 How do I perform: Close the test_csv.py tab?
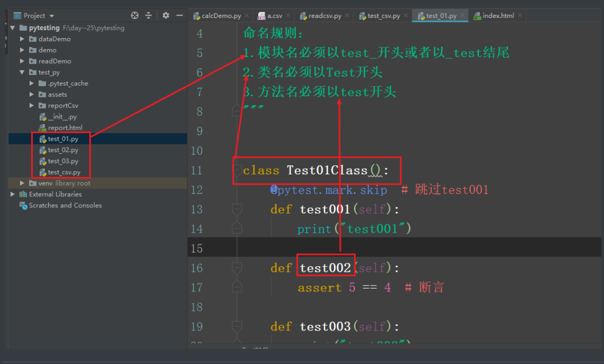405,16
